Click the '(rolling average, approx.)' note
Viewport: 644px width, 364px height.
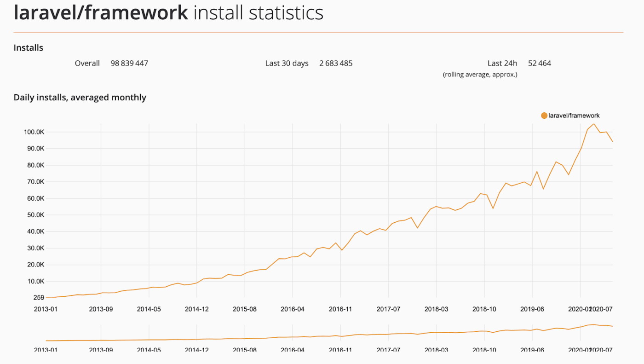tap(480, 74)
